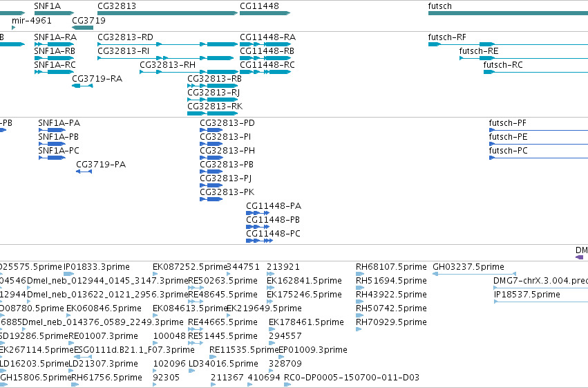Viewport: 588px width, 388px height.
Task: Select protein CG32813-PD
Action: pos(211,130)
